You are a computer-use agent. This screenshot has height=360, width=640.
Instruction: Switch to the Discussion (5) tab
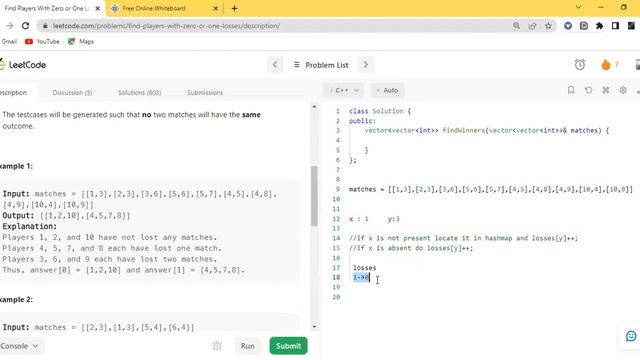pyautogui.click(x=72, y=93)
